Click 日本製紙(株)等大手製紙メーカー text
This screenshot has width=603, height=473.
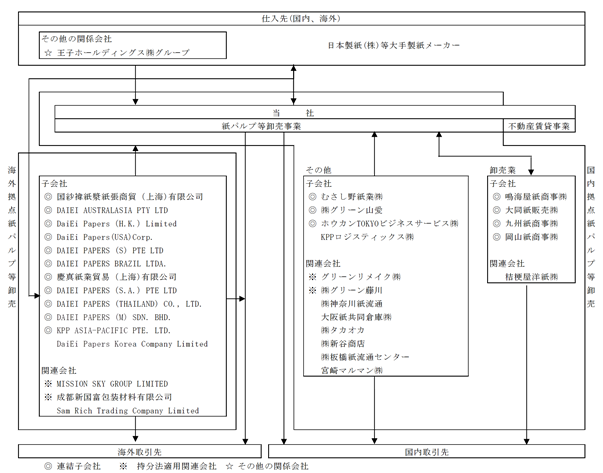pyautogui.click(x=393, y=45)
